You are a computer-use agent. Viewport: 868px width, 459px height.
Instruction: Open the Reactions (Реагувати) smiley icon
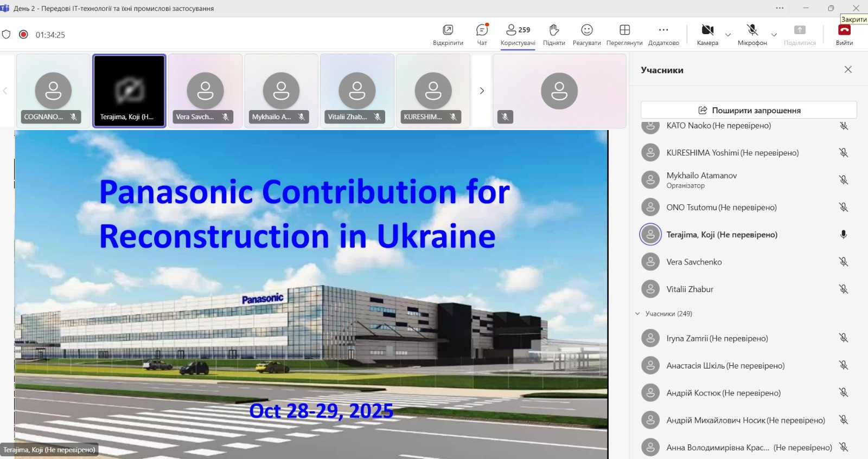pos(586,30)
